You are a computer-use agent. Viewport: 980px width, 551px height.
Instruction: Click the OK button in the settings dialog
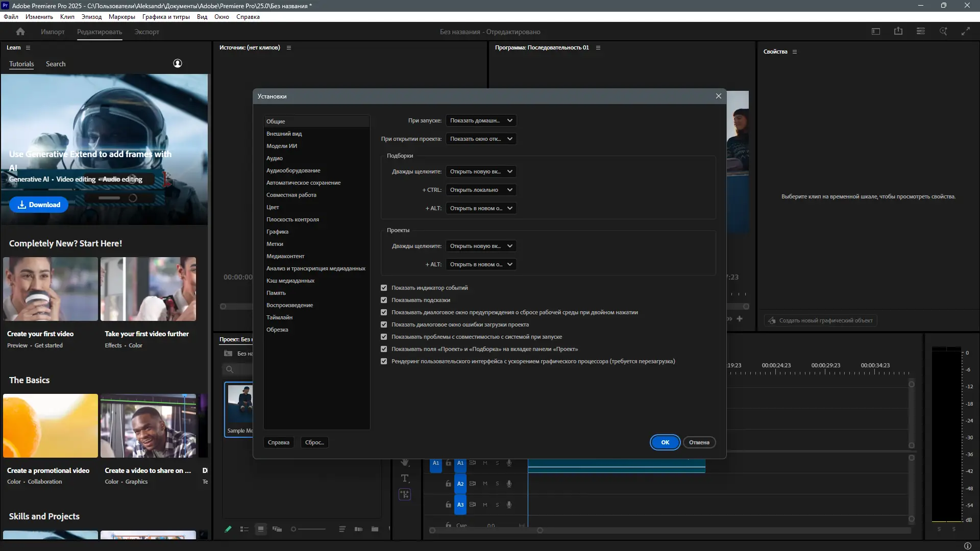point(665,442)
